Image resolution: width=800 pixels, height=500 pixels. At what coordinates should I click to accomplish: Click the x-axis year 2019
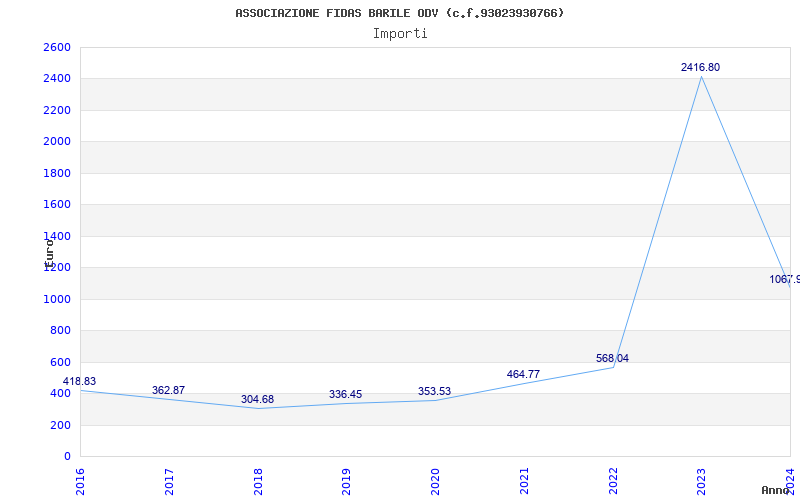[346, 481]
